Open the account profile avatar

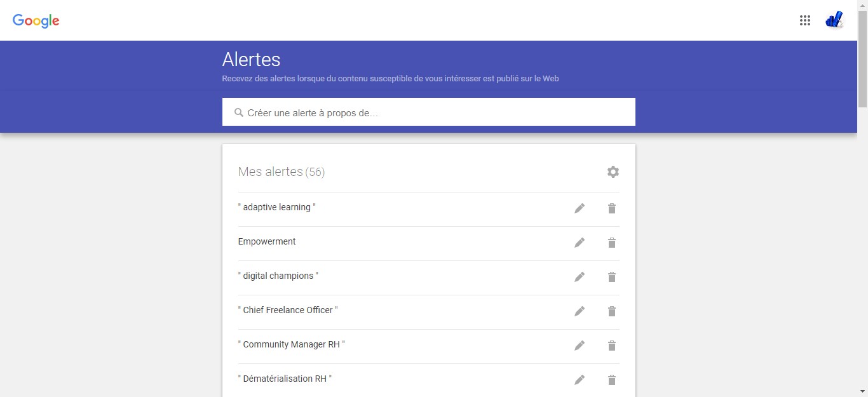pyautogui.click(x=834, y=20)
